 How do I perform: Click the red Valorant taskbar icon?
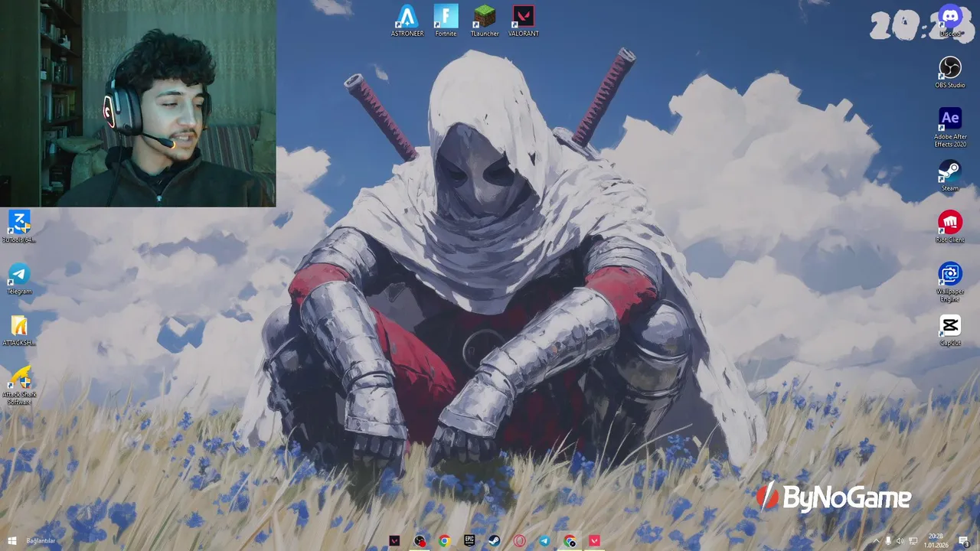click(594, 541)
